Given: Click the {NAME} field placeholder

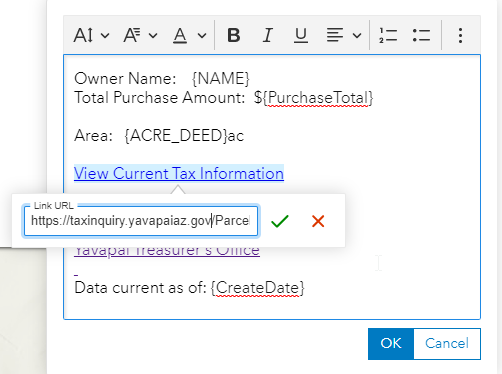Looking at the screenshot, I should (x=221, y=79).
